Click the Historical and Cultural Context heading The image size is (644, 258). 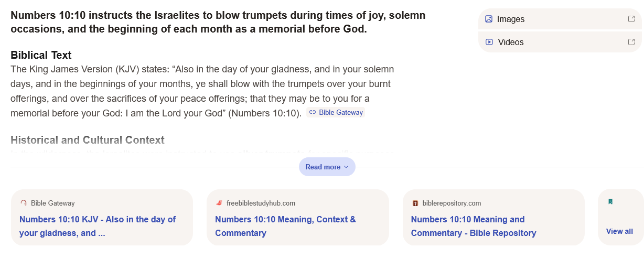tap(88, 140)
